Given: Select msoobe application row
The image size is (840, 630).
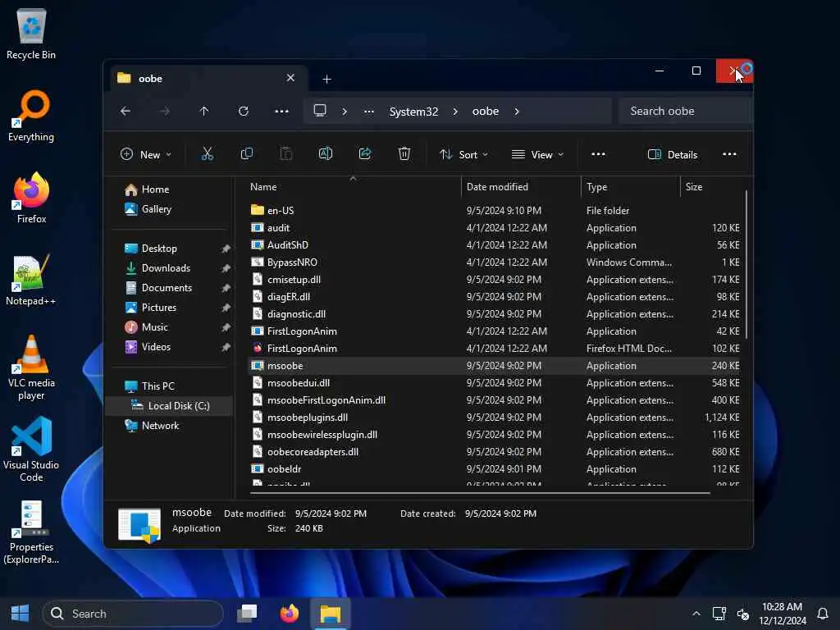Looking at the screenshot, I should (x=494, y=366).
